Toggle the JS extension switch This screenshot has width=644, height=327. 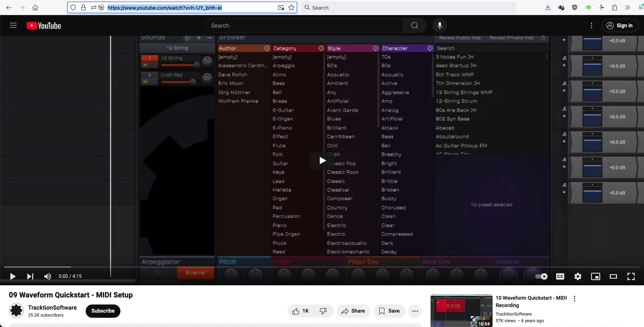pos(588,7)
